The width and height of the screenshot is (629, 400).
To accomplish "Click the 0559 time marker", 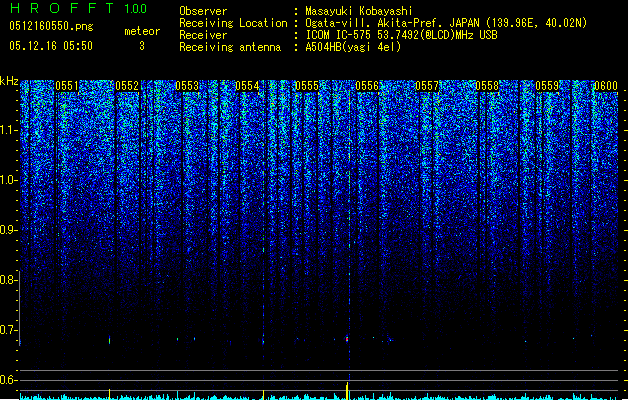I will 547,86.
